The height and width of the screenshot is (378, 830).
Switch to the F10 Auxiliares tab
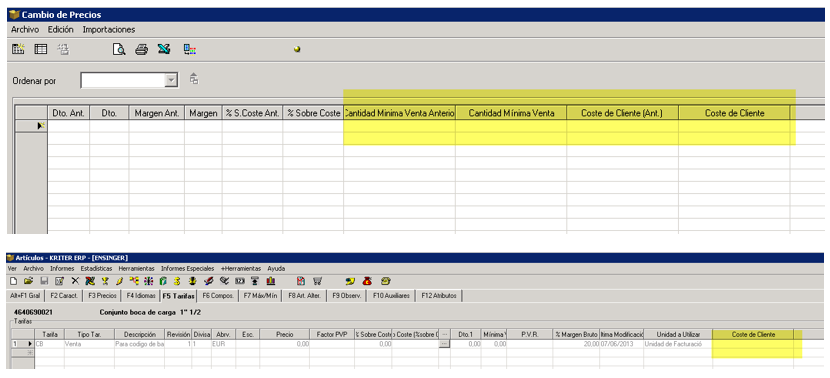(x=391, y=296)
